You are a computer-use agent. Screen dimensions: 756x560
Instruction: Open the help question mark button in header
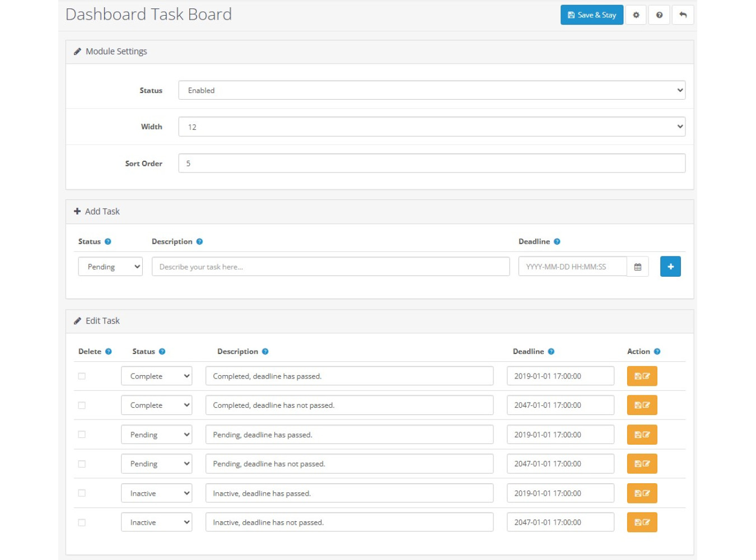tap(659, 15)
